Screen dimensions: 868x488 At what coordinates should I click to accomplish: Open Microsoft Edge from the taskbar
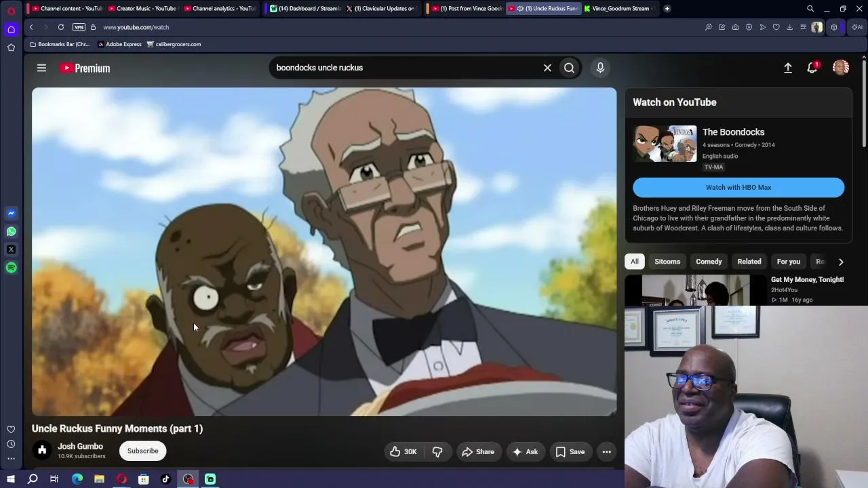pyautogui.click(x=77, y=479)
